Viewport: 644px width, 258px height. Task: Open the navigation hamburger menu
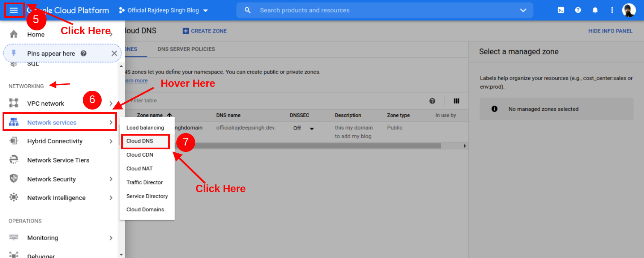pyautogui.click(x=14, y=9)
